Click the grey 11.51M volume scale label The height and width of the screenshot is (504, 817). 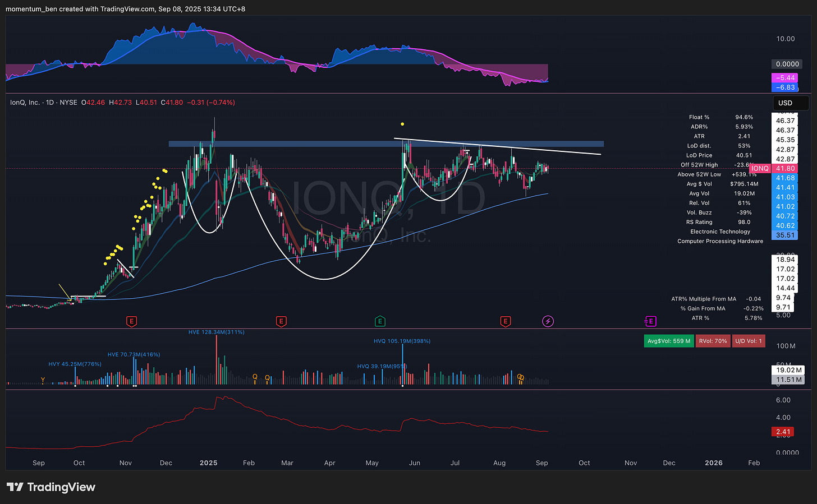(788, 380)
